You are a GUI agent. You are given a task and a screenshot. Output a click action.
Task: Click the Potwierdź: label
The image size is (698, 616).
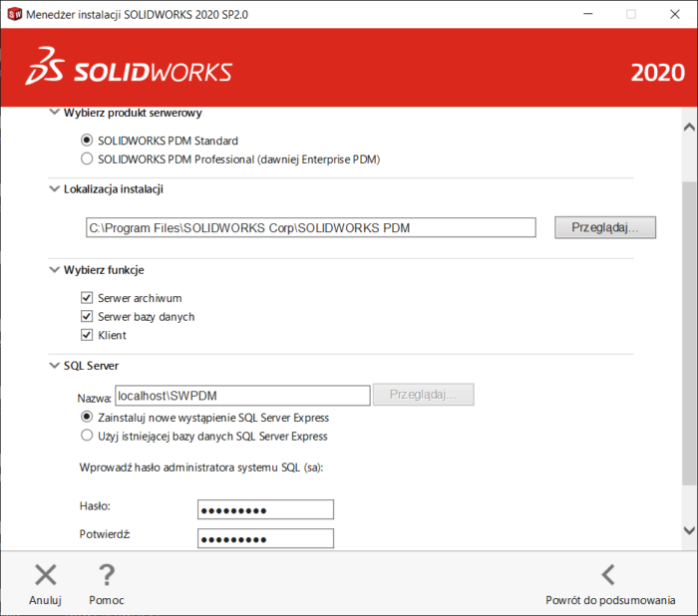(105, 534)
